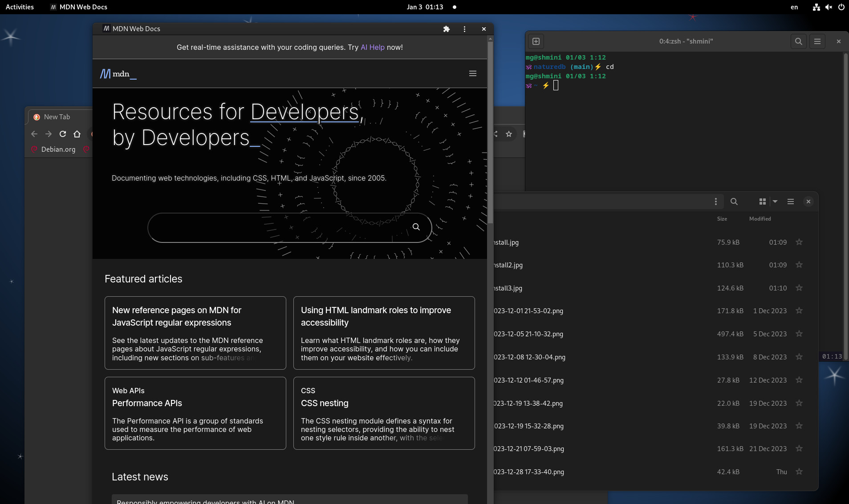Open MDN Web Docs app menu in top bar
The height and width of the screenshot is (504, 849).
78,7
